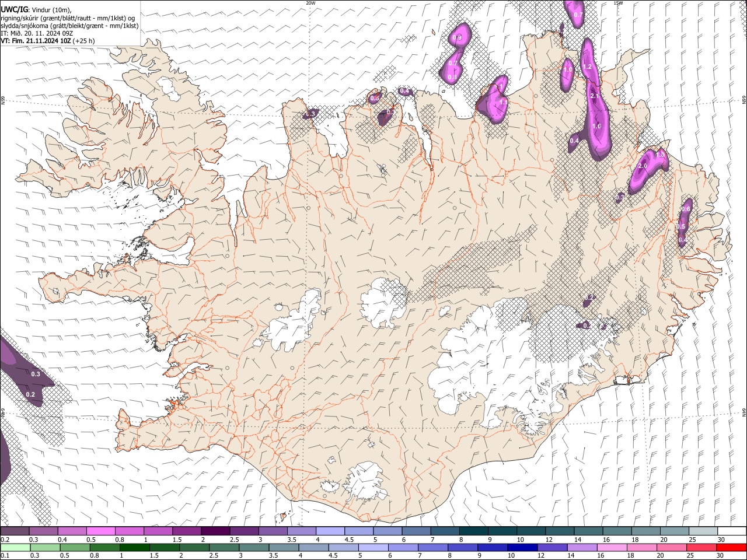Select the "VT: Fim. 21.11.2024 10Z (+25 h)" line
The height and width of the screenshot is (560, 747).
[x=48, y=41]
